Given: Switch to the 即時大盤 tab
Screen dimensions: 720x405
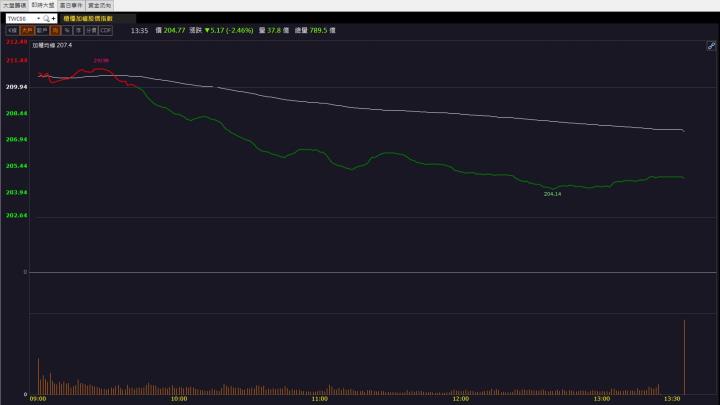Looking at the screenshot, I should pos(43,6).
